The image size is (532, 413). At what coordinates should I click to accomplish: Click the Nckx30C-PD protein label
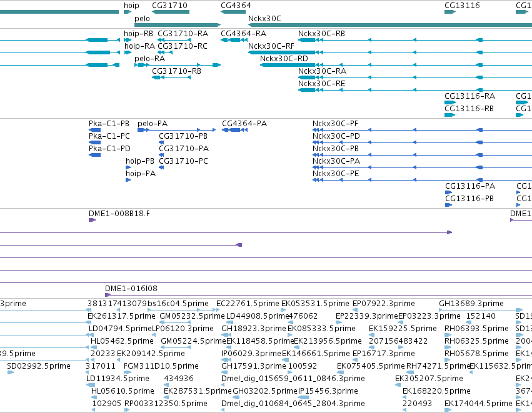pos(336,136)
